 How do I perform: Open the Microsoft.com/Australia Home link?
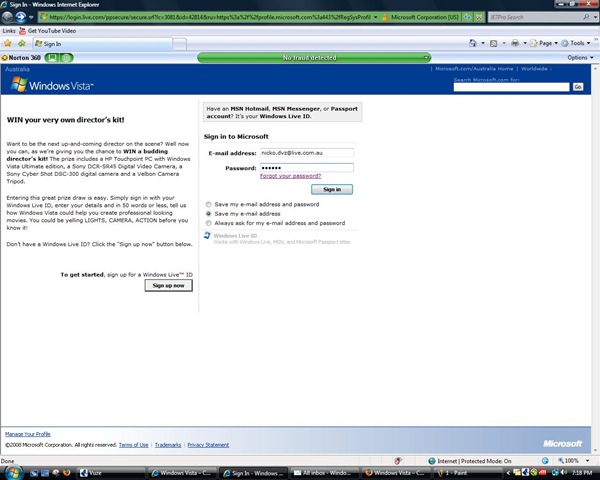point(474,69)
